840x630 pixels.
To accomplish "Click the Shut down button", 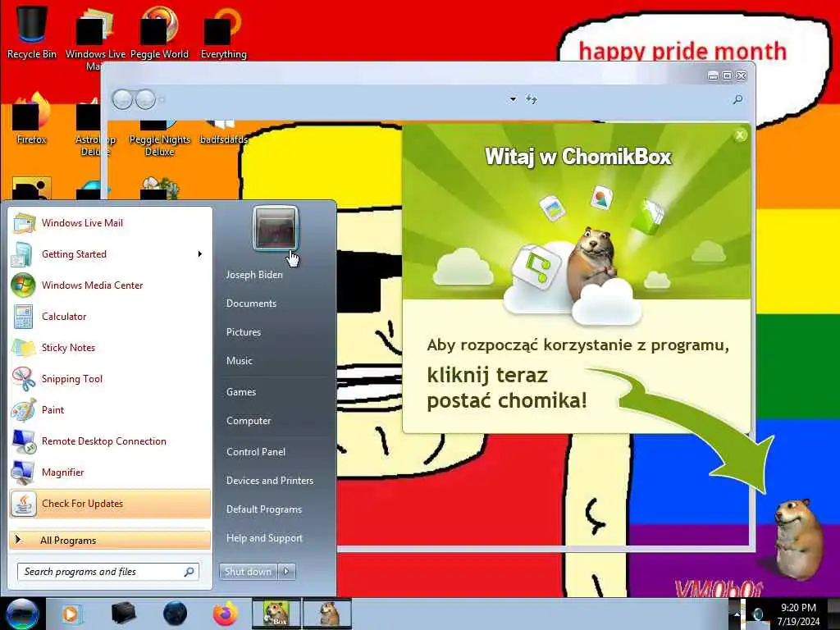I will (x=248, y=572).
